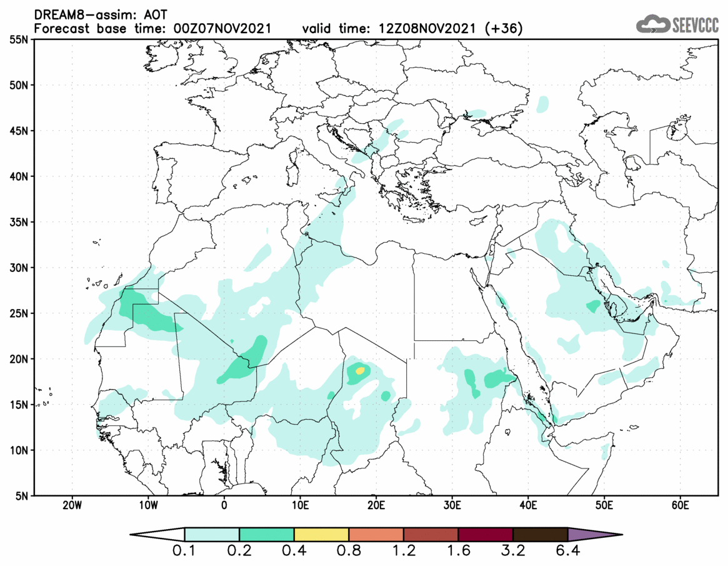Viewport: 728px width, 566px height.
Task: Click the dark maroon 1.6-3.2 legend swatch
Action: [x=486, y=534]
